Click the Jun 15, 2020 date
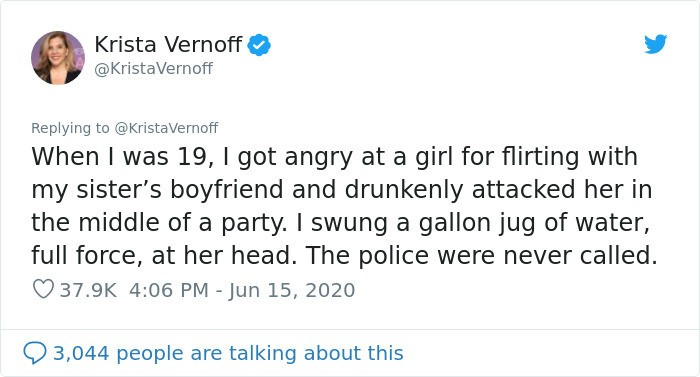 [292, 290]
